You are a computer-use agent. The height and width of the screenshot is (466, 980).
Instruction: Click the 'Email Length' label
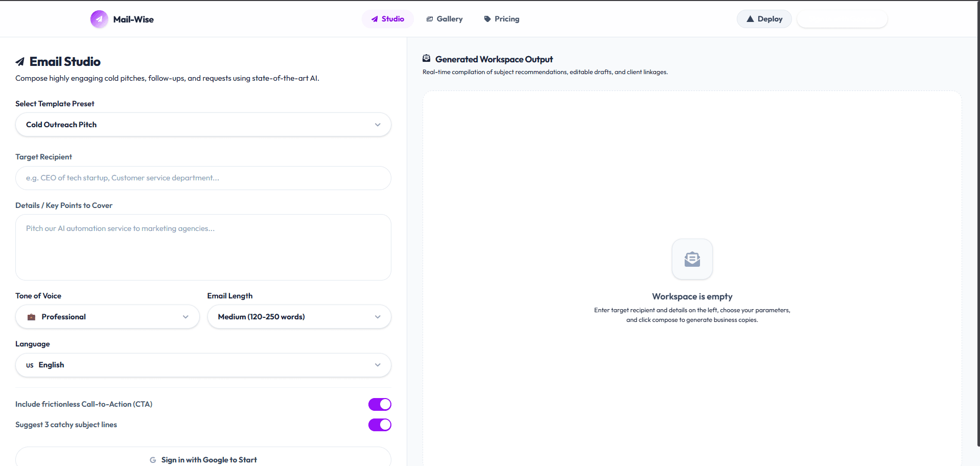click(x=230, y=296)
